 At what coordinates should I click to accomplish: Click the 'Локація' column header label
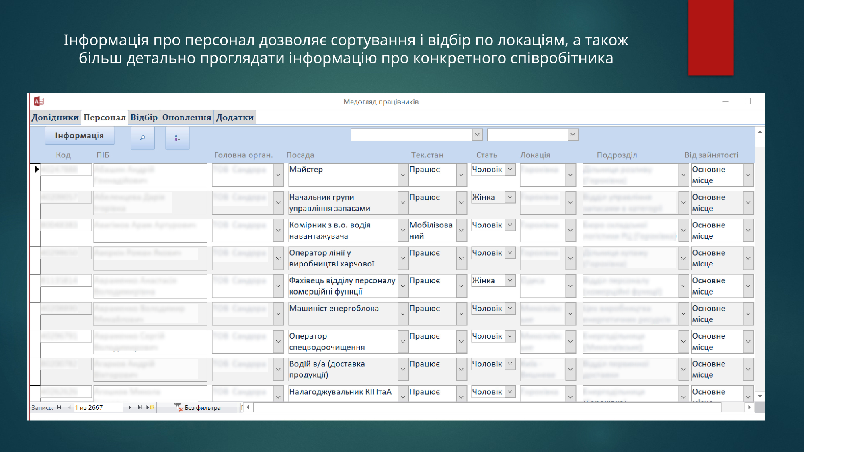(x=535, y=155)
